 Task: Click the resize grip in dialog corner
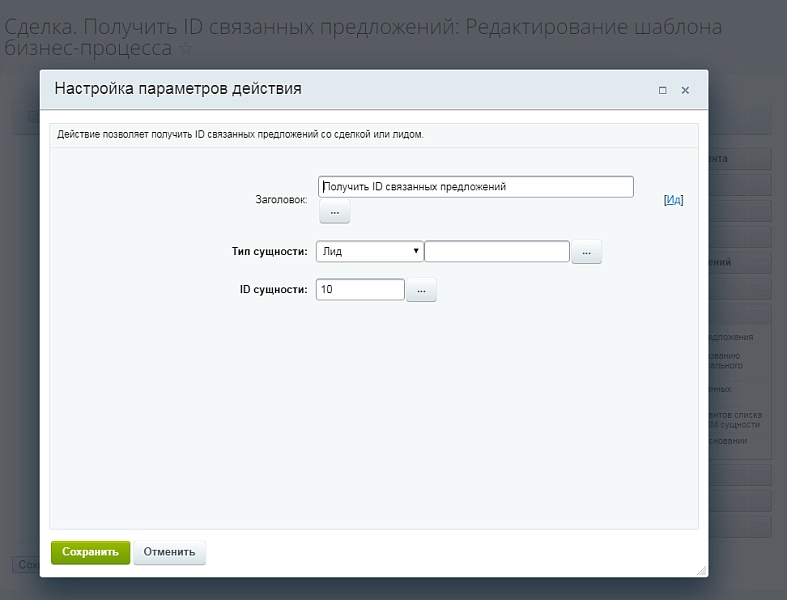[x=702, y=570]
